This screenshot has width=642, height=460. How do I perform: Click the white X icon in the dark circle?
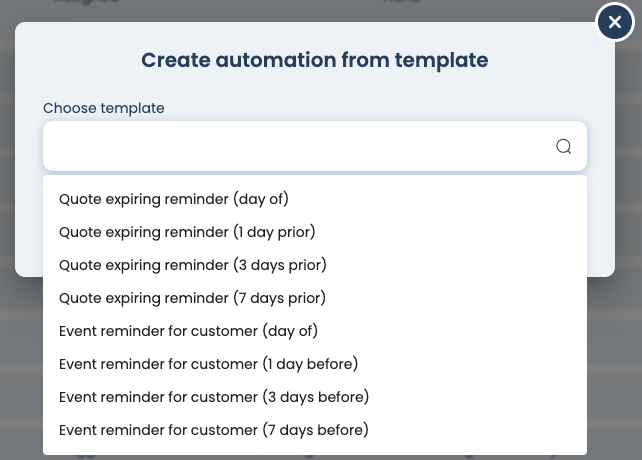(x=615, y=22)
